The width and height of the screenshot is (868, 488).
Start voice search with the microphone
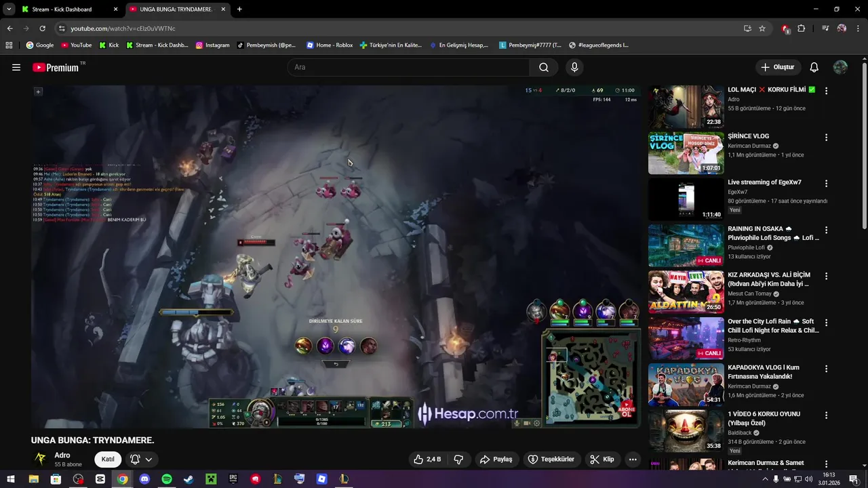tap(574, 67)
